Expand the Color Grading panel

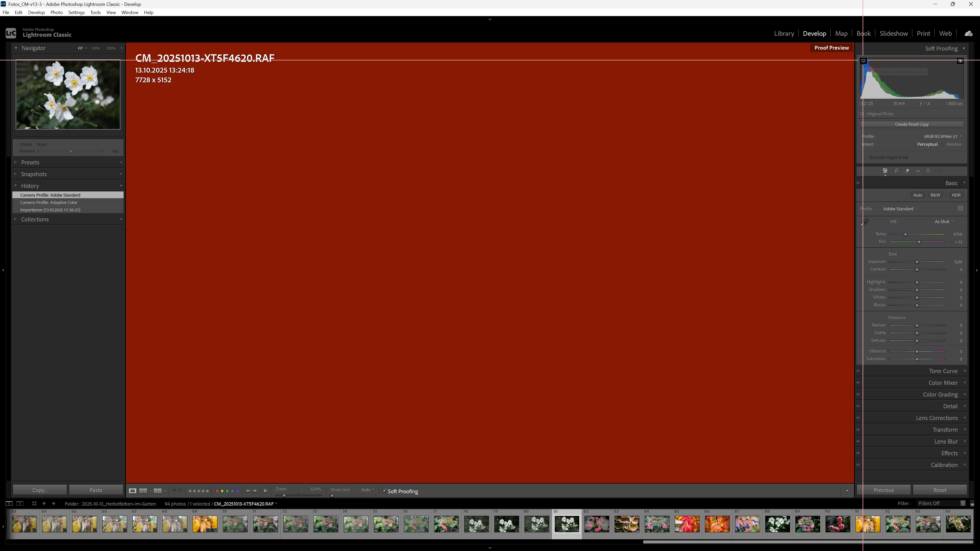pos(964,394)
